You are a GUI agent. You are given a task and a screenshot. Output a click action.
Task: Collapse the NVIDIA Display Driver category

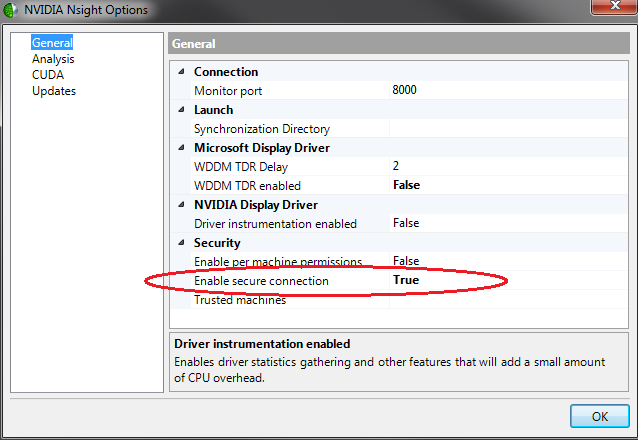181,205
